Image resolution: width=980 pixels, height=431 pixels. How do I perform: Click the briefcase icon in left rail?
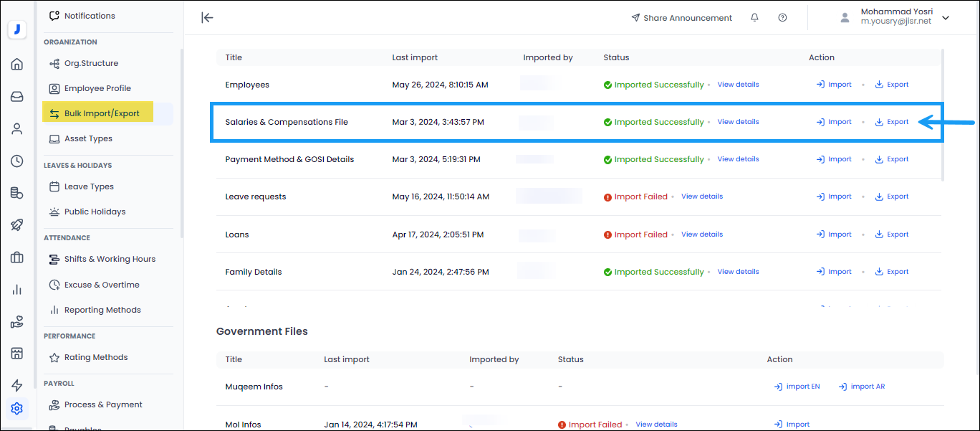[17, 257]
